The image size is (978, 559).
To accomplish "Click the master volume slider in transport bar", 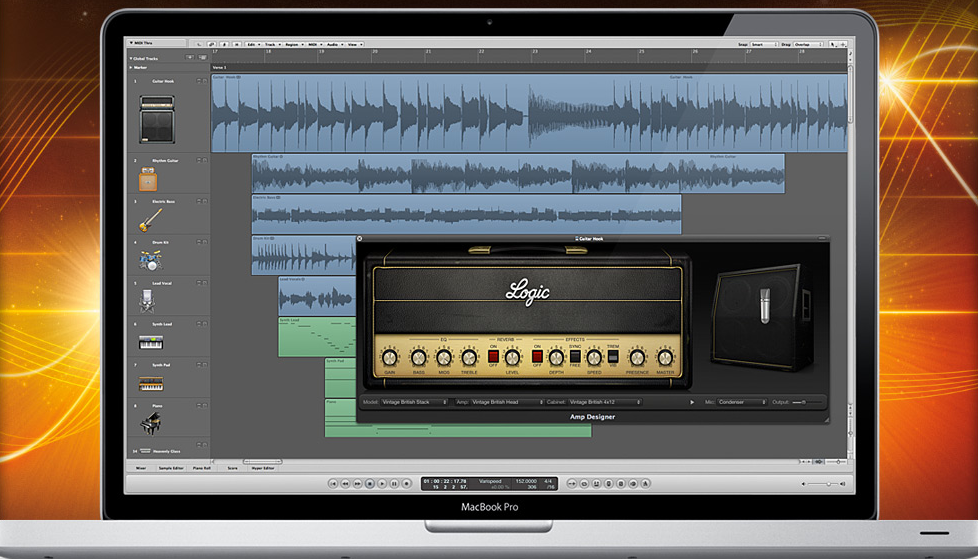I will tap(821, 484).
